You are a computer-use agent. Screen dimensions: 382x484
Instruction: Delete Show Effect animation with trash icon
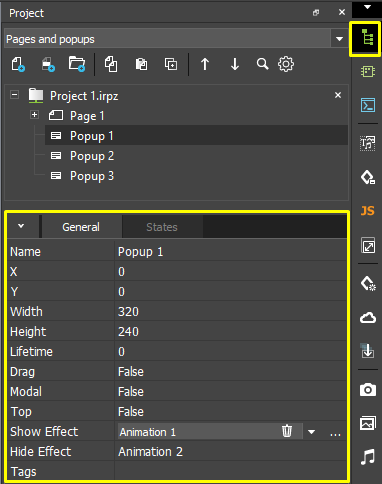287,431
